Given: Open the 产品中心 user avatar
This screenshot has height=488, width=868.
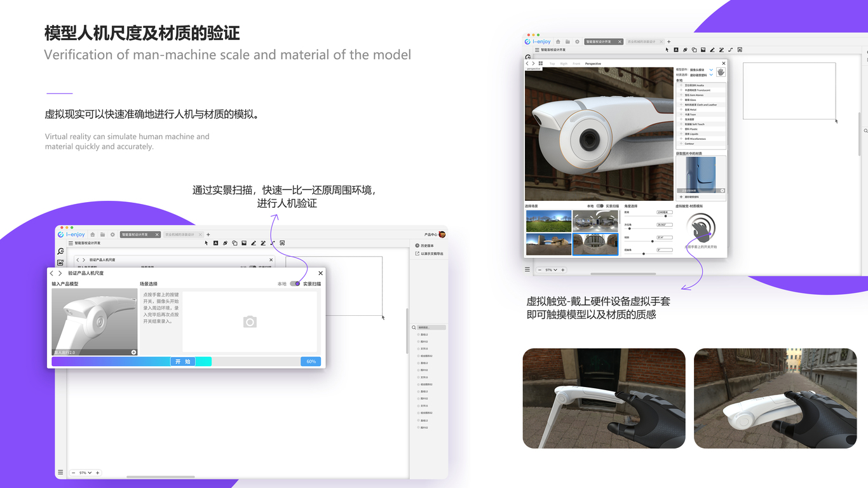Looking at the screenshot, I should 442,234.
